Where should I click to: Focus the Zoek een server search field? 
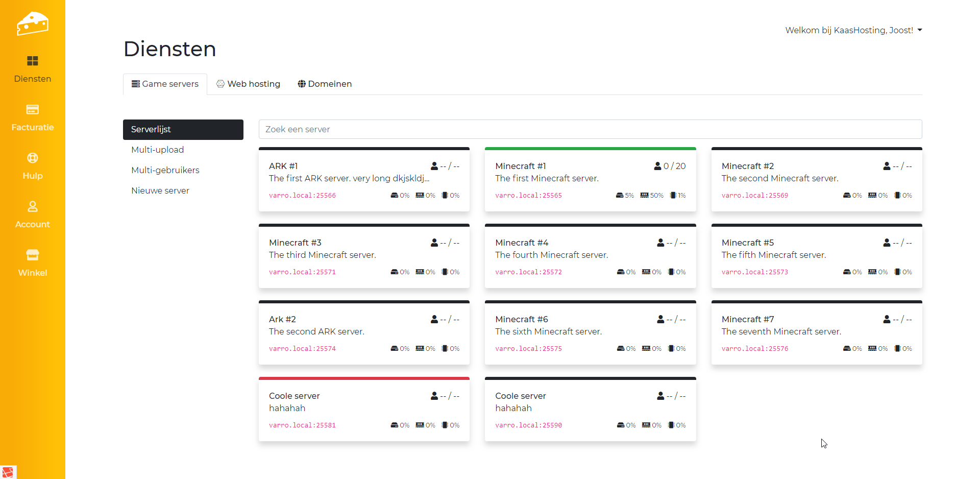point(590,129)
